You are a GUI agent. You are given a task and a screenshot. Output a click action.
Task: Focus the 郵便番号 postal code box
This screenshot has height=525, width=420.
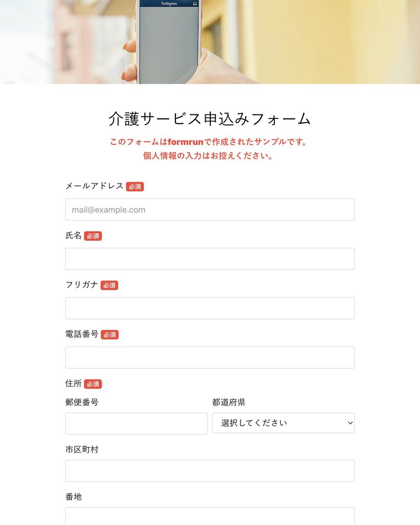(x=136, y=423)
